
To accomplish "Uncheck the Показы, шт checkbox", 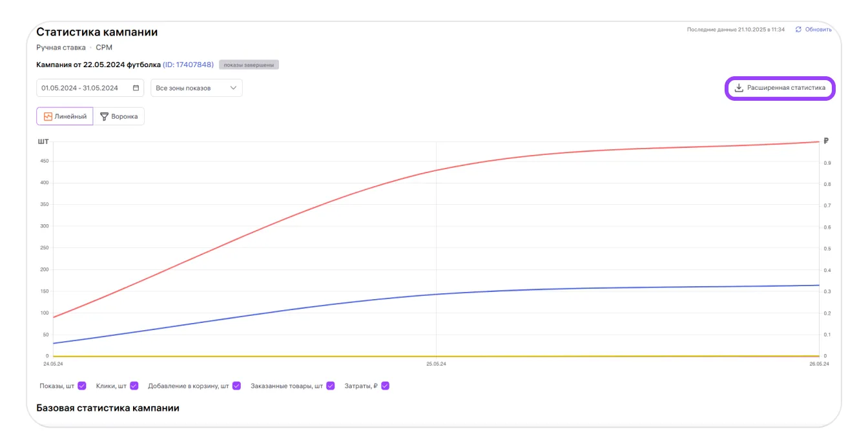I will pos(82,386).
